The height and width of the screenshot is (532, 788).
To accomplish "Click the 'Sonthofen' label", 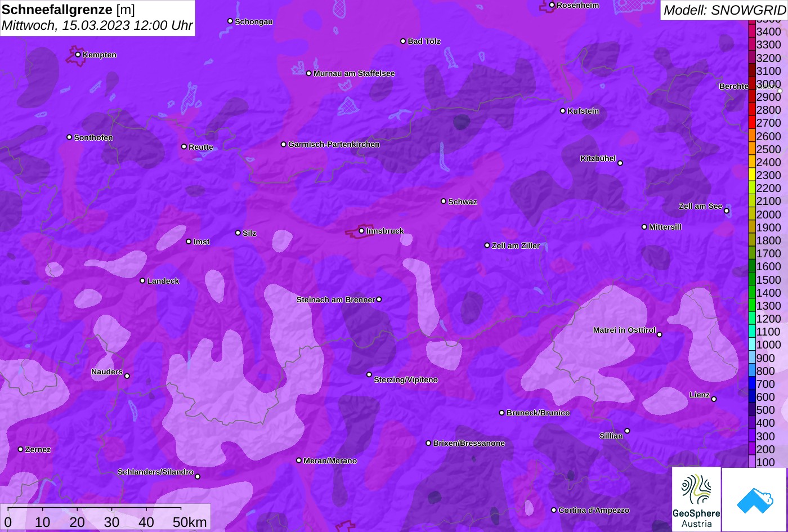I will (93, 137).
